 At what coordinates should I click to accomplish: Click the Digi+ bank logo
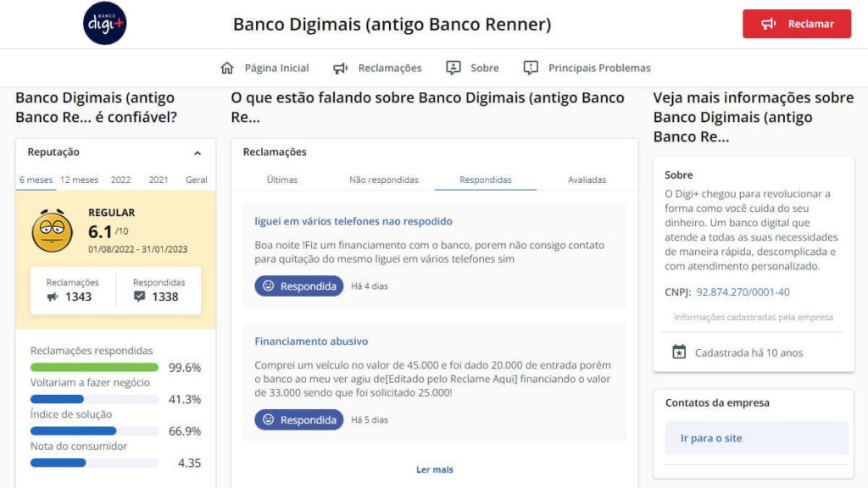(103, 23)
